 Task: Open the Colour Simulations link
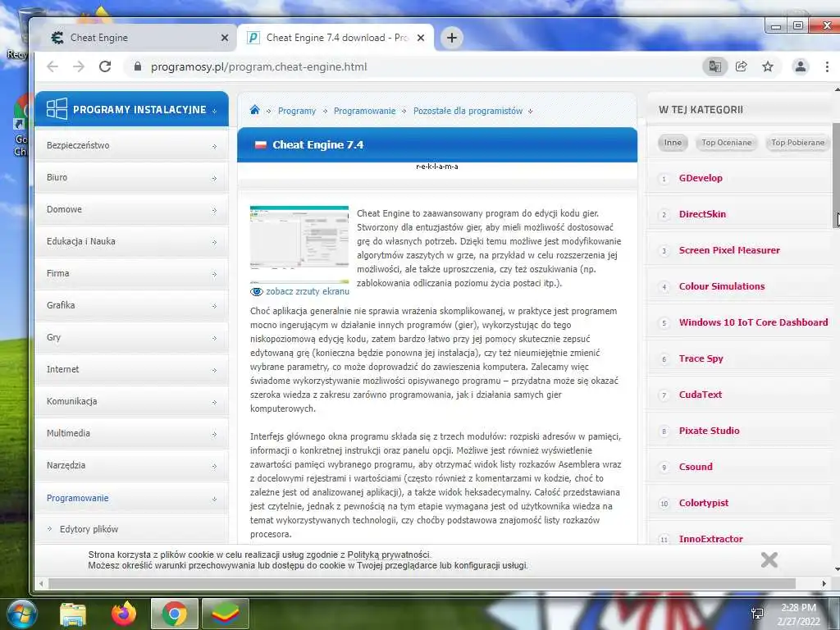coord(722,286)
